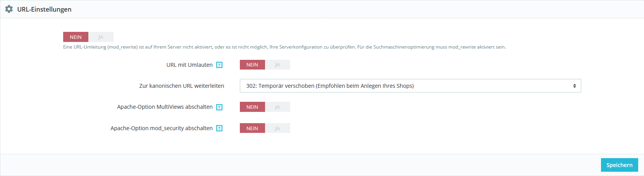Click the URL mit Umlauten label

tap(189, 65)
